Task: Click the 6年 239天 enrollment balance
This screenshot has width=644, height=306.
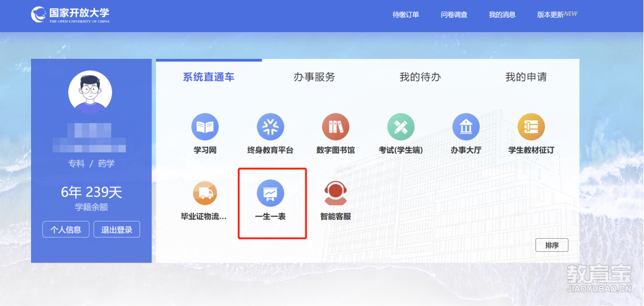Action: [x=91, y=192]
